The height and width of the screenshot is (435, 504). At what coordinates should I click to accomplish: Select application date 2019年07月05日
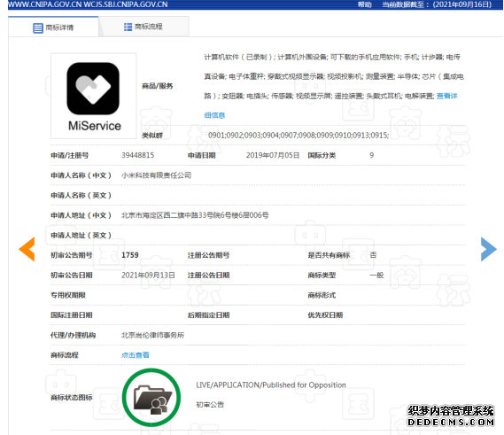pos(273,155)
